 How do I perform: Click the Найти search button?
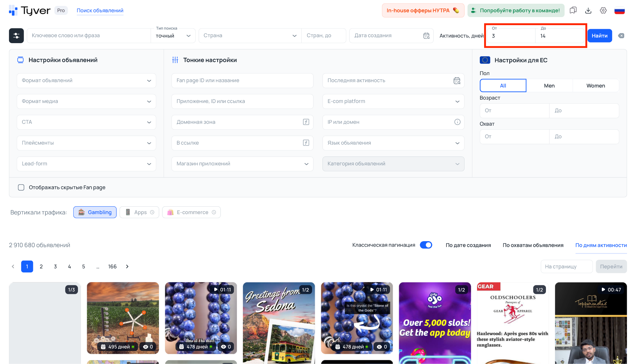(x=599, y=36)
